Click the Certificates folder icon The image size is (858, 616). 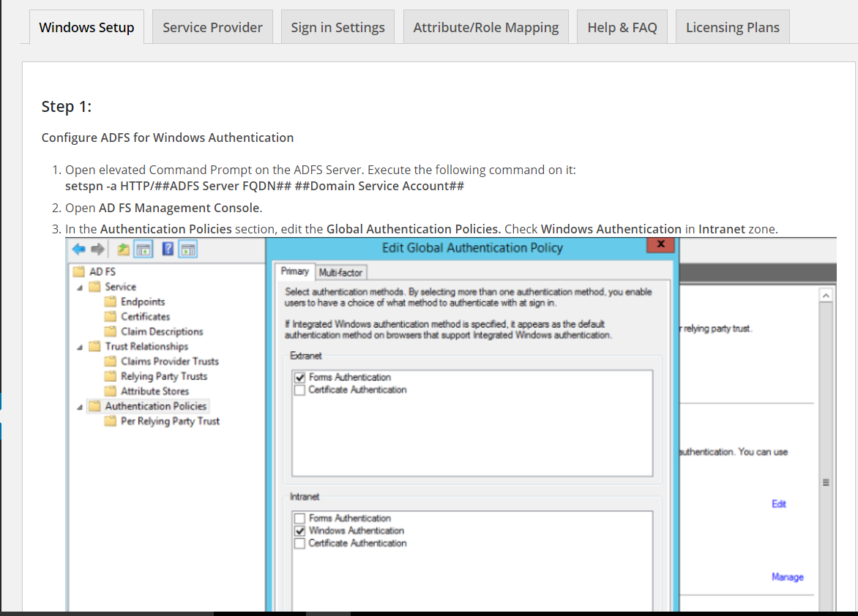pyautogui.click(x=111, y=316)
